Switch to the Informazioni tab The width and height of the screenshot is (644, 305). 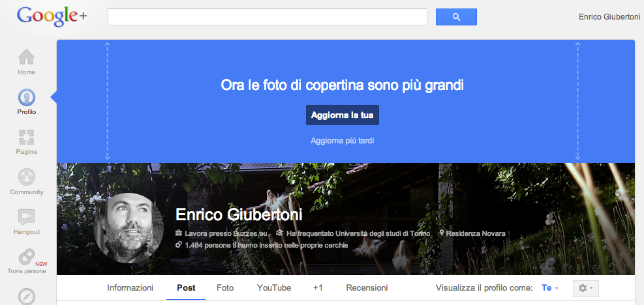coord(130,288)
